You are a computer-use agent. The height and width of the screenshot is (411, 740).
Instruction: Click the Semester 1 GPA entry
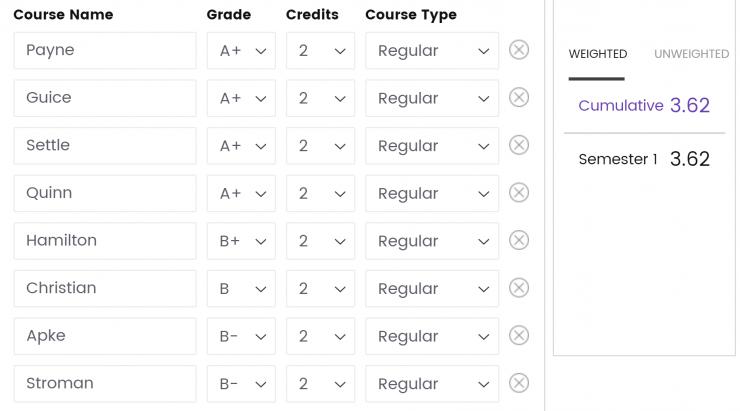click(x=644, y=159)
